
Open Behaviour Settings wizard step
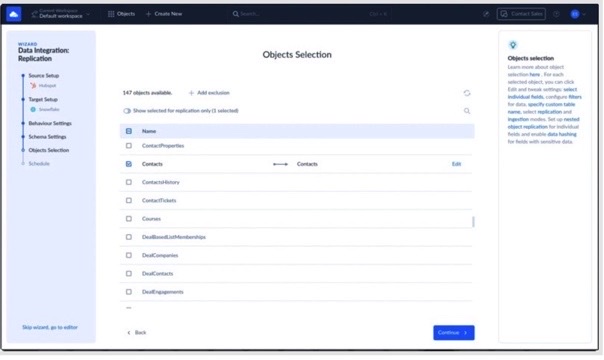coord(50,123)
